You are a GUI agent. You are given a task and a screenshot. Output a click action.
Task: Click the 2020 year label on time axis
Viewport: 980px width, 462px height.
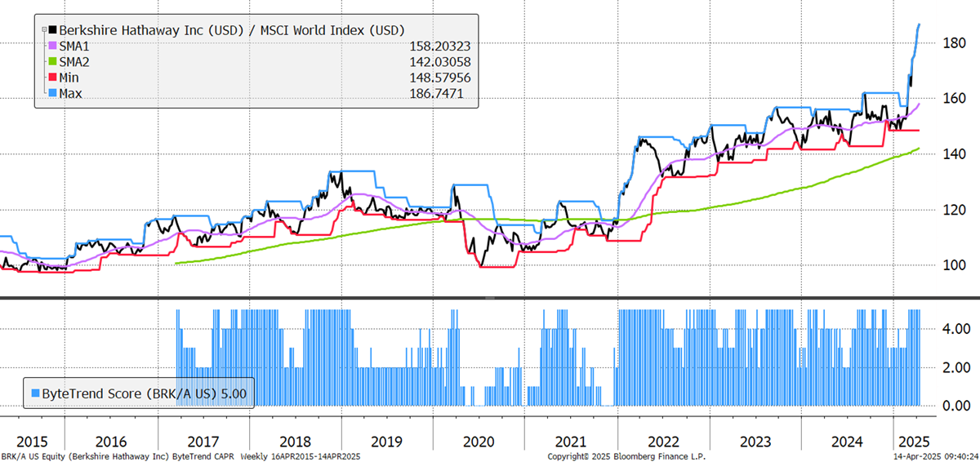(479, 441)
